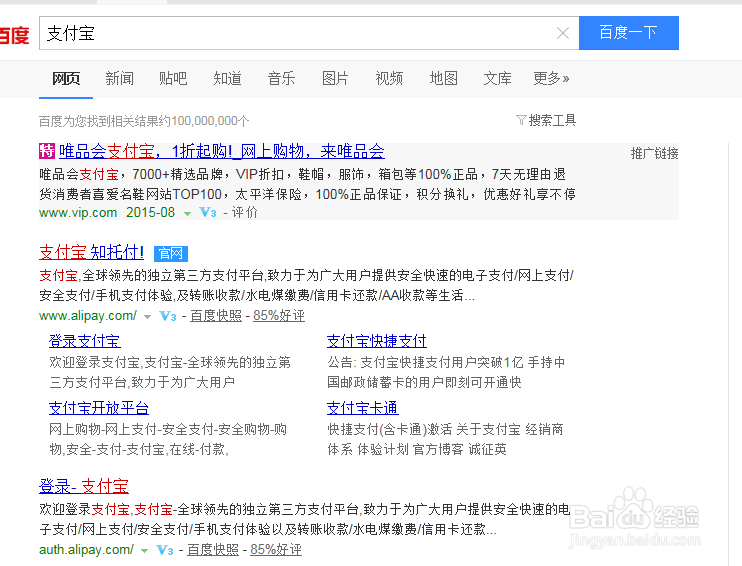This screenshot has height=566, width=742.
Task: Open the 支付宝卡通 sublink
Action: 362,408
